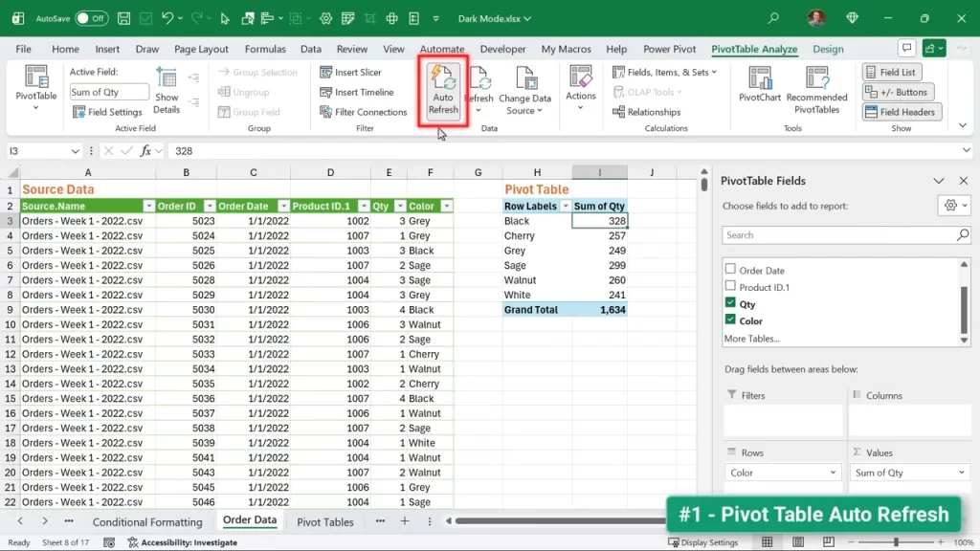Click the More Tables link
This screenshot has height=551, width=980.
(x=751, y=339)
